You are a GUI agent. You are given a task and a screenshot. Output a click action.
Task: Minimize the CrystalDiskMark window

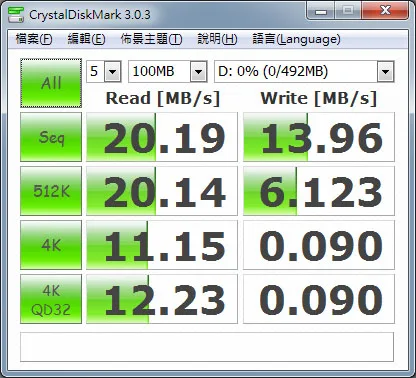321,11
